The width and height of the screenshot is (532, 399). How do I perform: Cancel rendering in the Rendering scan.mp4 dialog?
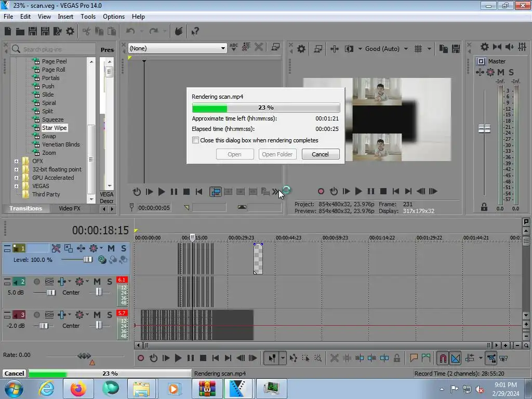coord(320,154)
